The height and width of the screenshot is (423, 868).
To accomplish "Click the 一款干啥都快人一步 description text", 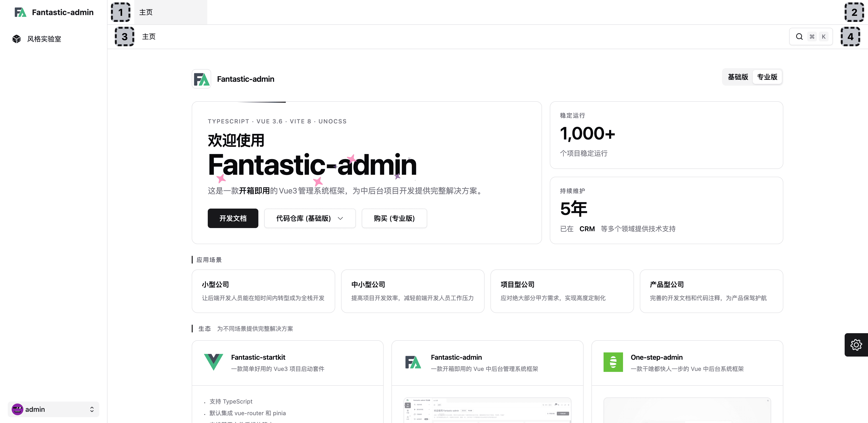I will pos(687,369).
